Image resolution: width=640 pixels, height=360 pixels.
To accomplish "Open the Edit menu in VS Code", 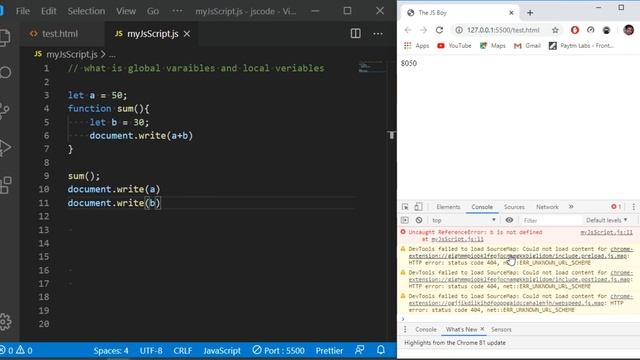I will click(49, 11).
